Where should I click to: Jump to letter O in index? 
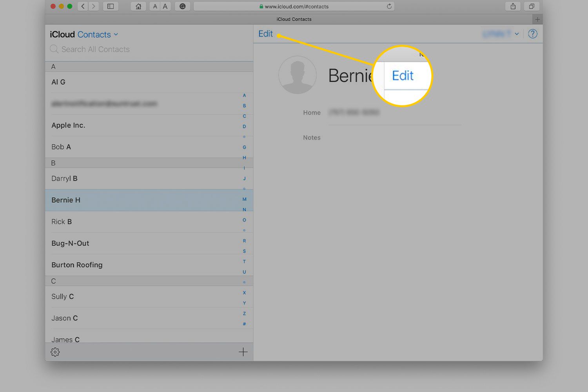click(x=244, y=220)
